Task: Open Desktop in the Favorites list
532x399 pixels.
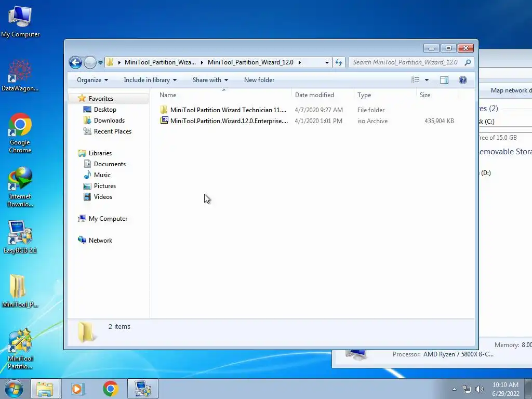Action: pos(105,110)
